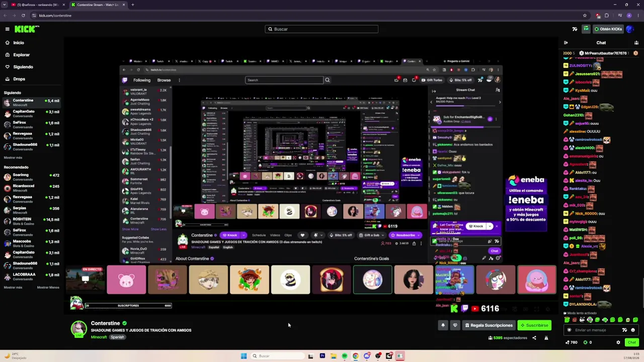Image resolution: width=644 pixels, height=362 pixels.
Task: Open SeFirox channel under Siguiendo
Action: point(32,125)
